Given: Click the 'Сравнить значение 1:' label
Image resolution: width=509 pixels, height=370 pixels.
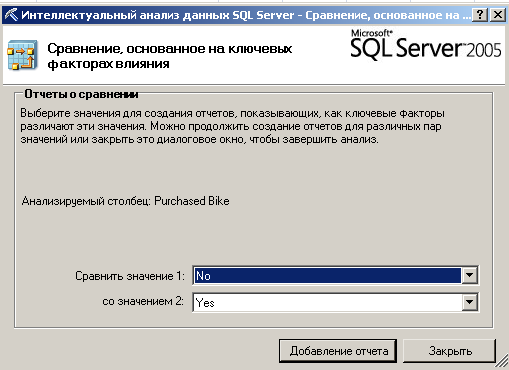Looking at the screenshot, I should pyautogui.click(x=130, y=276).
